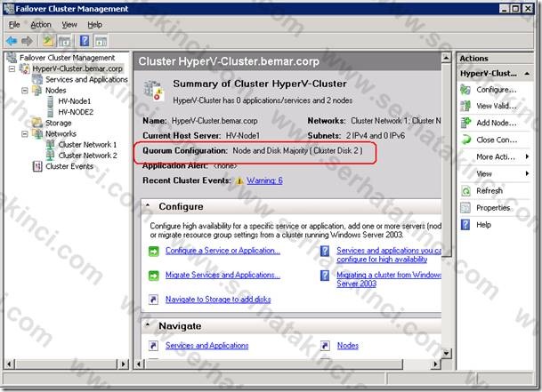The width and height of the screenshot is (542, 392).
Task: Select HyperV-Cluster.bemar.corp in the tree
Action: click(x=77, y=68)
